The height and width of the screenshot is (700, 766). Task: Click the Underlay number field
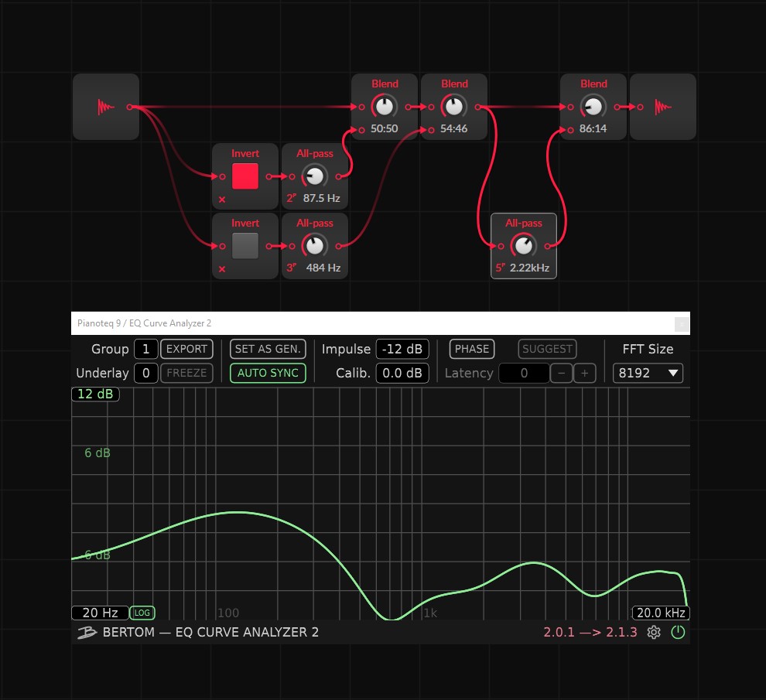tap(145, 373)
